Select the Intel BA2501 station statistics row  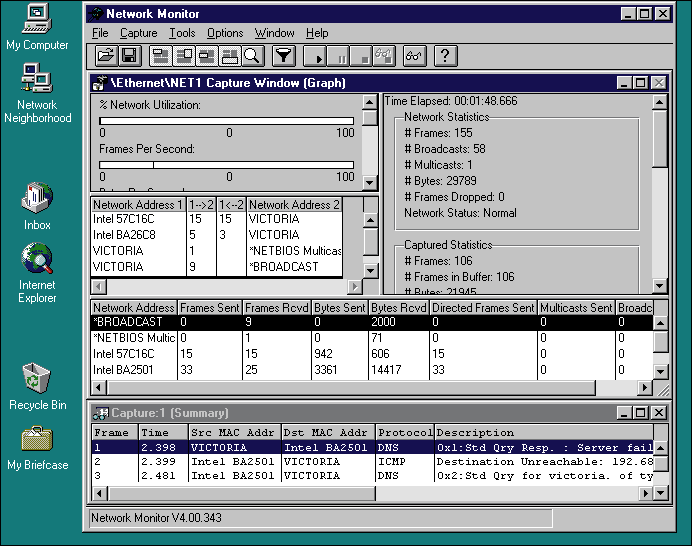(x=372, y=370)
